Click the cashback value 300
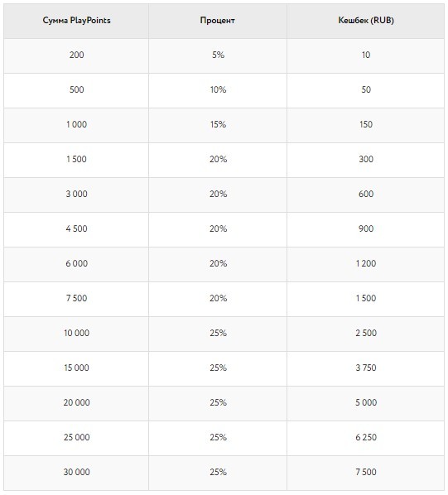The width and height of the screenshot is (448, 495). (x=366, y=159)
